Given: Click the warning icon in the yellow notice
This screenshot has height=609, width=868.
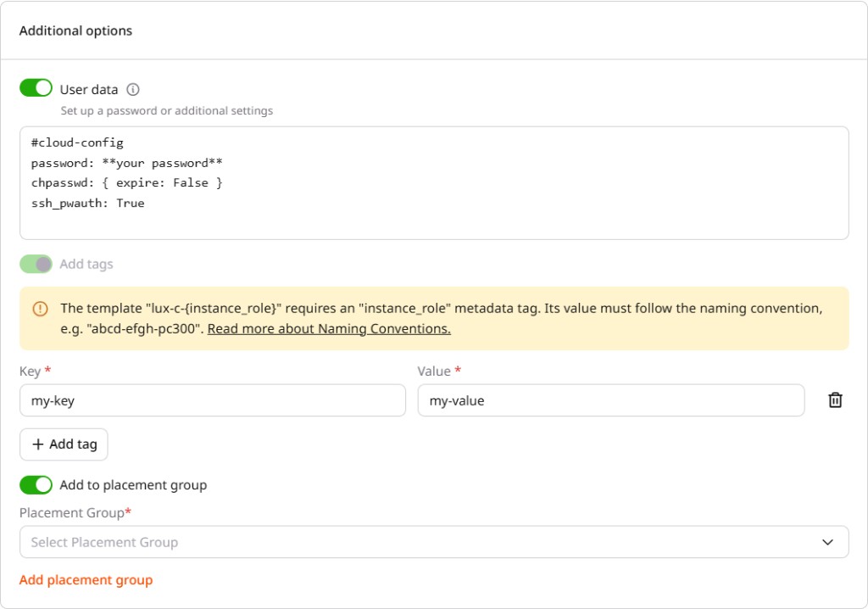Looking at the screenshot, I should [41, 309].
